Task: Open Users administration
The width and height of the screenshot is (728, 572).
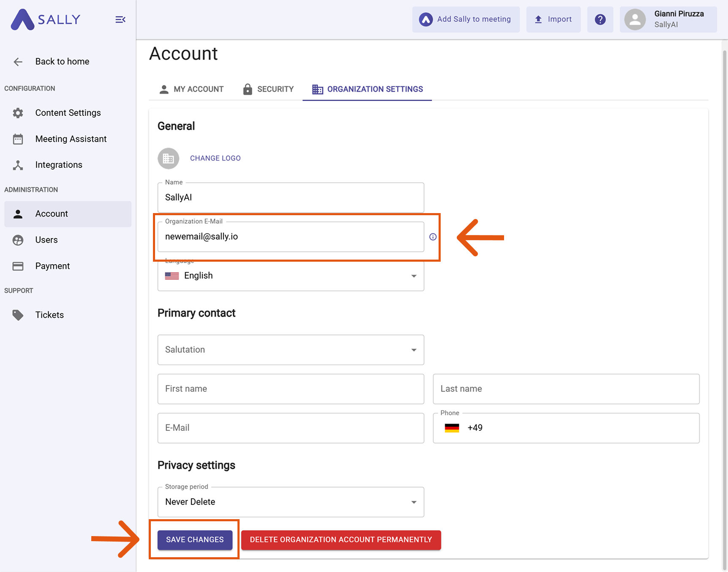Action: pos(68,240)
